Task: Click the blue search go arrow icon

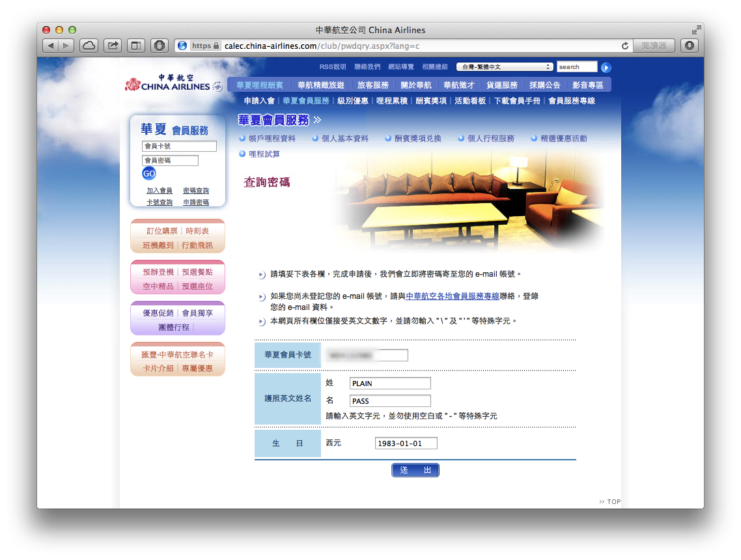Action: (x=606, y=68)
